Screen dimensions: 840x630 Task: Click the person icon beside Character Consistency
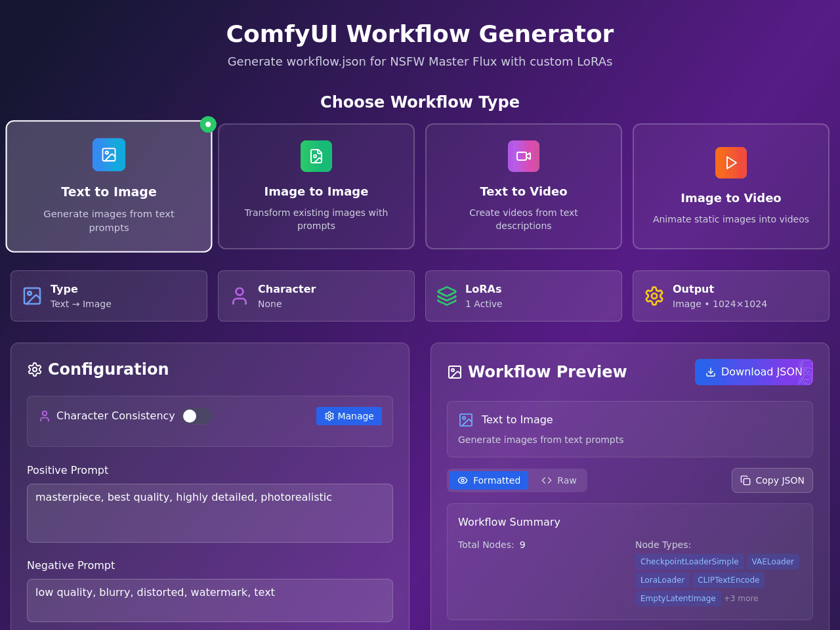point(45,416)
